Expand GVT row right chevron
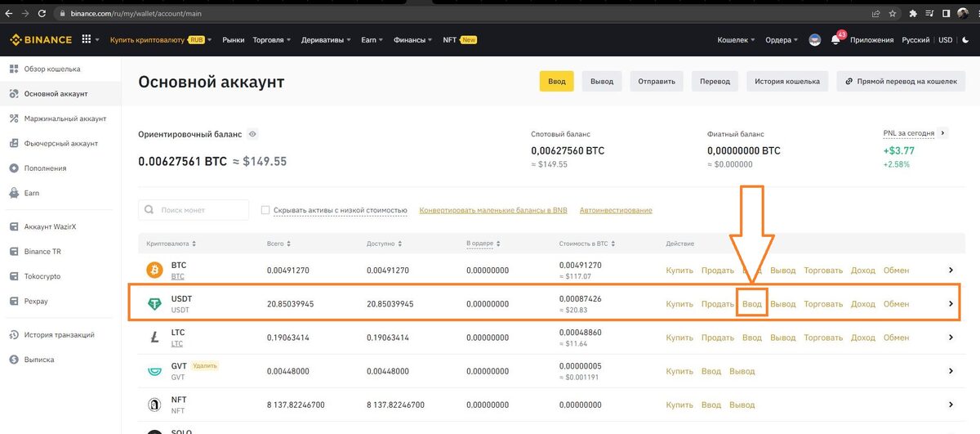This screenshot has height=434, width=980. (951, 371)
